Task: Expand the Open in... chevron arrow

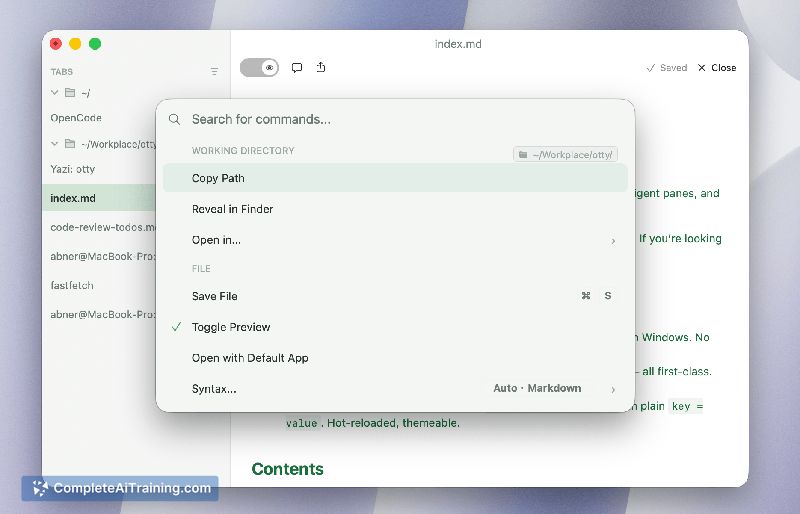Action: [613, 241]
